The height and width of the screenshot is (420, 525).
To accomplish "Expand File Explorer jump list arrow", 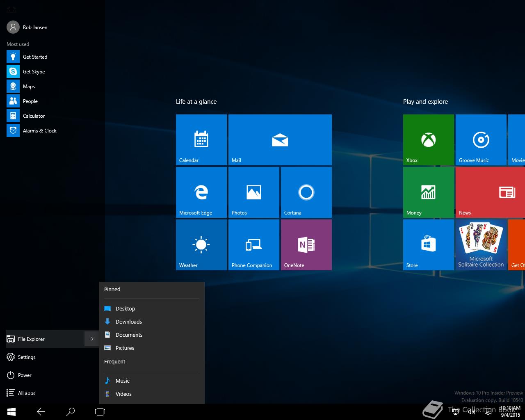I will (x=92, y=339).
